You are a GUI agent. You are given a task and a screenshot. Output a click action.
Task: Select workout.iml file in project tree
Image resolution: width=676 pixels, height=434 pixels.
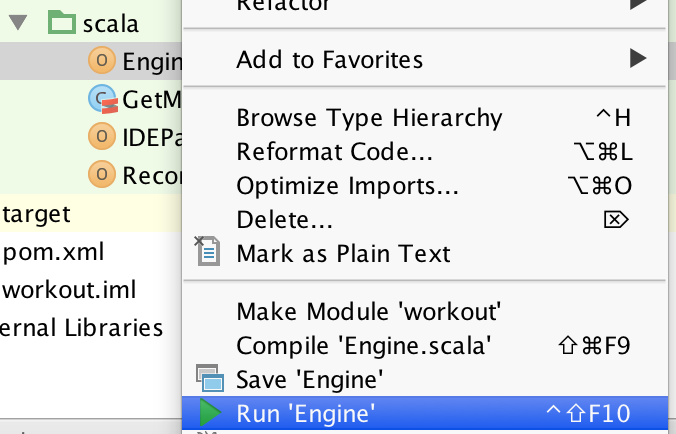pyautogui.click(x=69, y=289)
